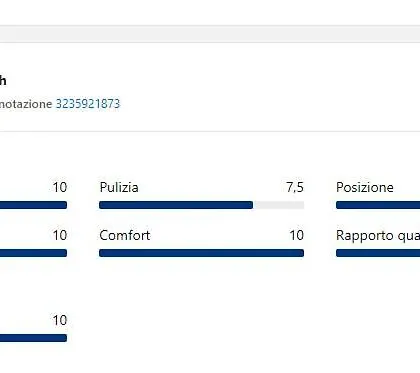
Task: Click the Comfort label
Action: (x=125, y=235)
